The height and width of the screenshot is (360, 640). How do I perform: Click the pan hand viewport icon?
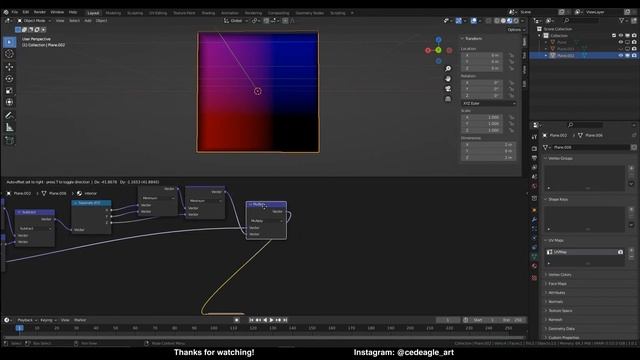tap(448, 79)
